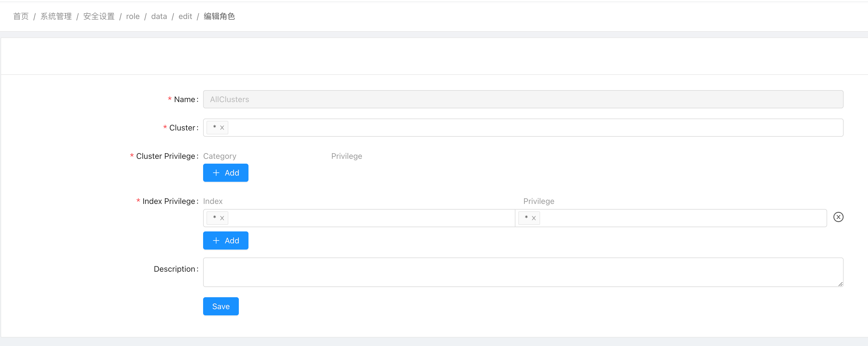Remove the * tag in Cluster field
The width and height of the screenshot is (868, 346).
tap(222, 128)
